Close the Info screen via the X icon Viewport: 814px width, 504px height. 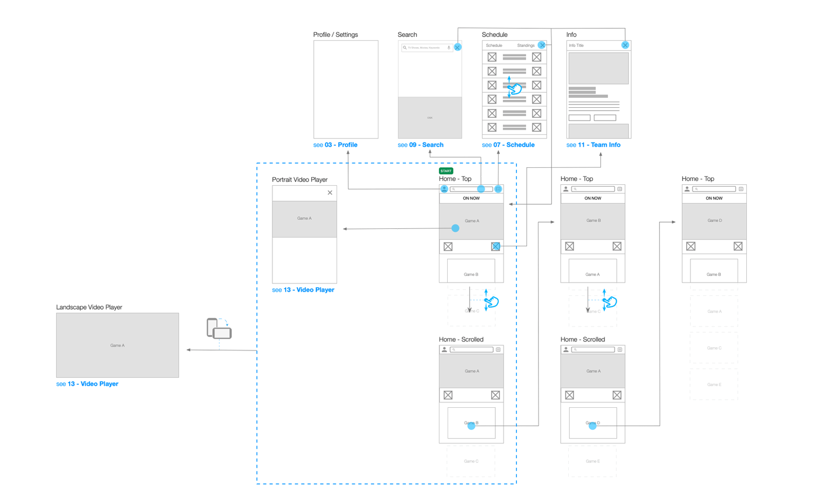[x=625, y=45]
